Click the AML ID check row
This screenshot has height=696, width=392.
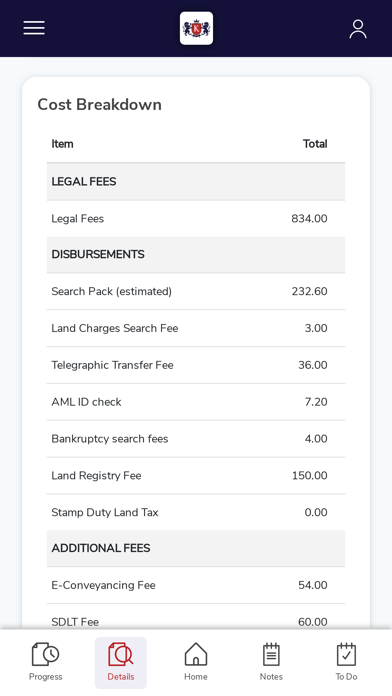(x=196, y=402)
